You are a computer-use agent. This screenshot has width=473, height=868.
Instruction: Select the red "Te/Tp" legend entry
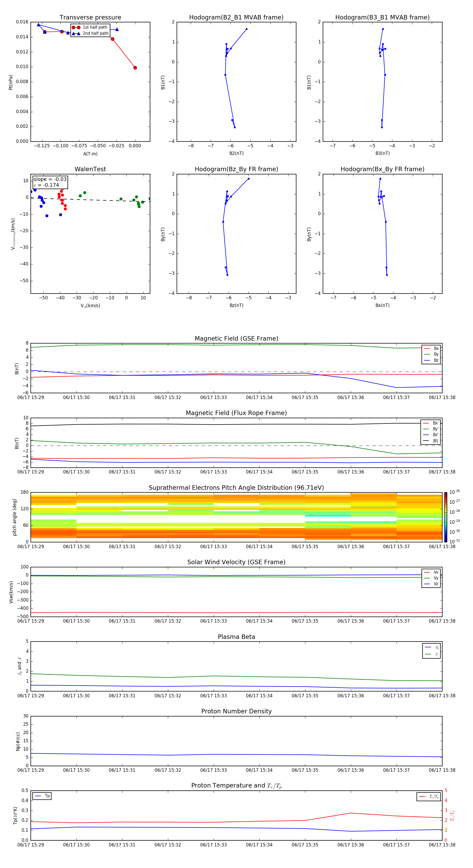[429, 796]
